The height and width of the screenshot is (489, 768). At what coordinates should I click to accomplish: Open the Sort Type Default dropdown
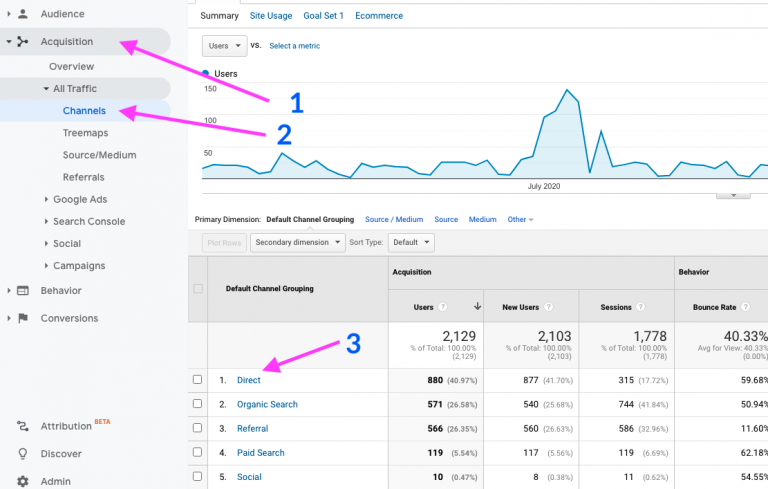(x=411, y=243)
